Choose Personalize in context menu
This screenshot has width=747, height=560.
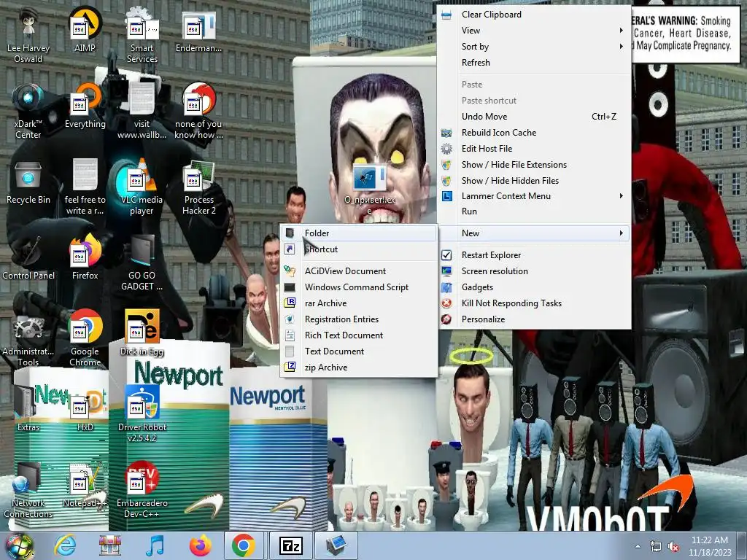(x=535, y=319)
